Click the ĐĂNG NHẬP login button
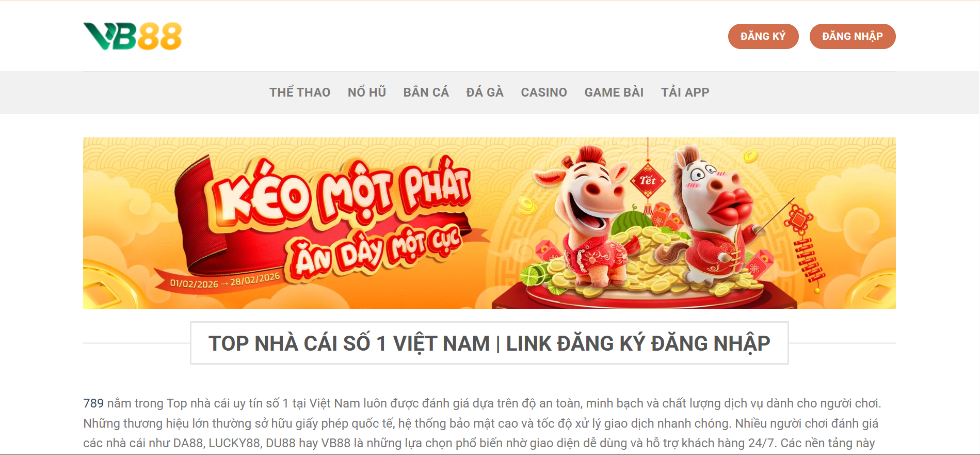The height and width of the screenshot is (455, 980). 853,36
